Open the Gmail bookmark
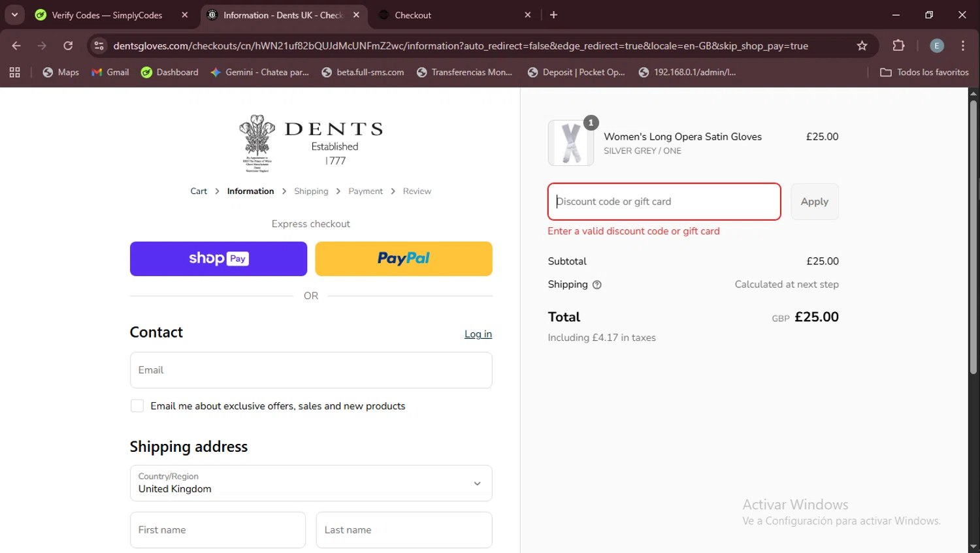The width and height of the screenshot is (980, 553). pos(110,72)
